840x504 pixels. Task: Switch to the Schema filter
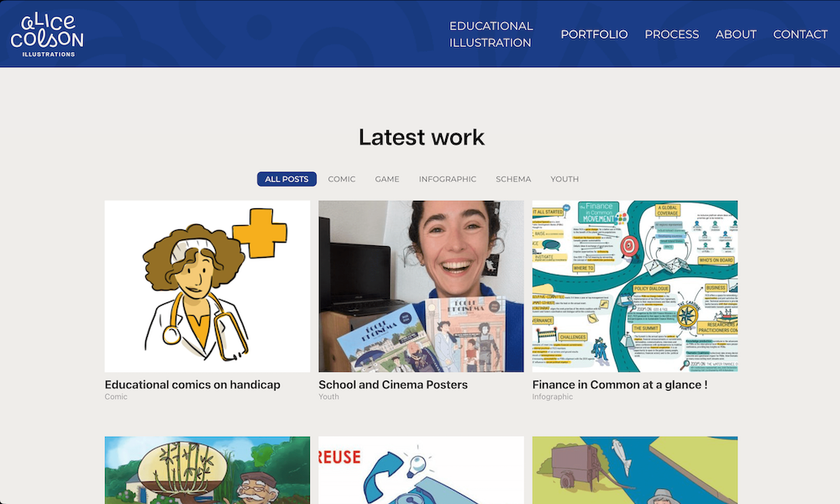[x=513, y=179]
